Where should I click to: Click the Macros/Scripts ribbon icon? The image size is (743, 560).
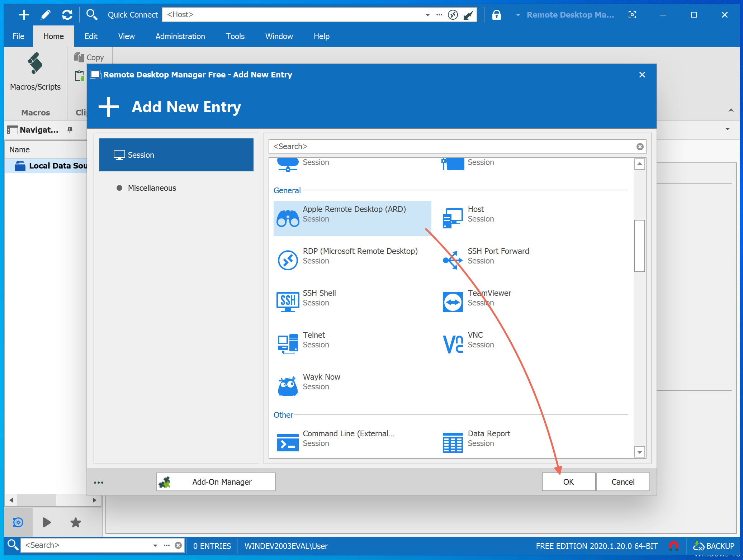click(35, 64)
